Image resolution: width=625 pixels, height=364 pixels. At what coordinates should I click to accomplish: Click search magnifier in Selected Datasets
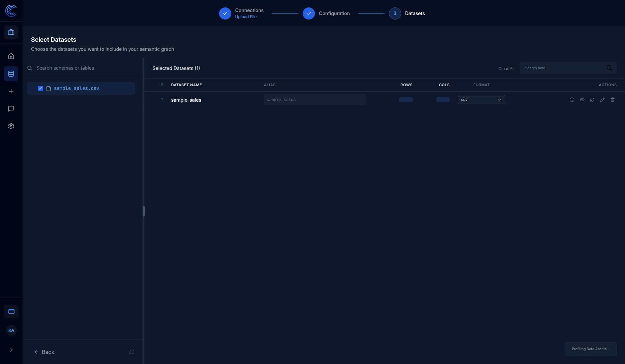[609, 68]
